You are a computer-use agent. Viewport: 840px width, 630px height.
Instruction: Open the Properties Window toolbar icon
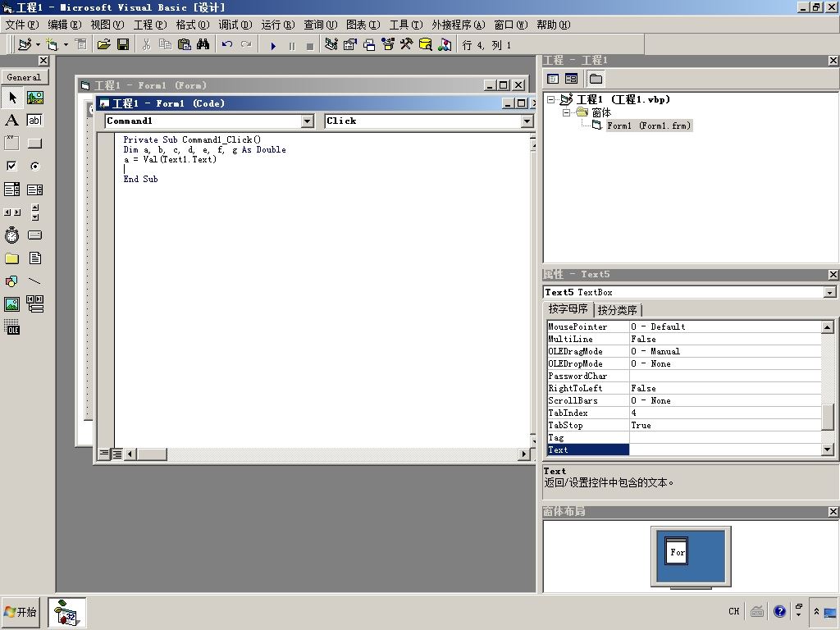(x=349, y=45)
